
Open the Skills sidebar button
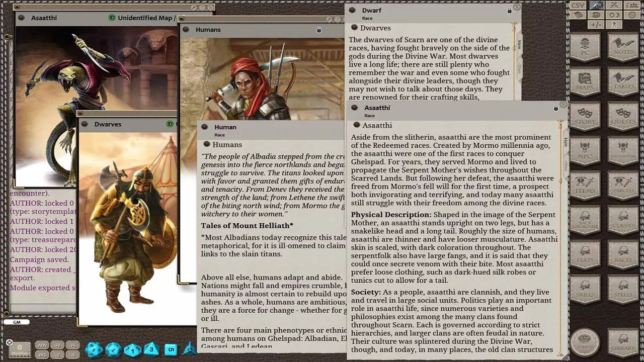point(585,290)
